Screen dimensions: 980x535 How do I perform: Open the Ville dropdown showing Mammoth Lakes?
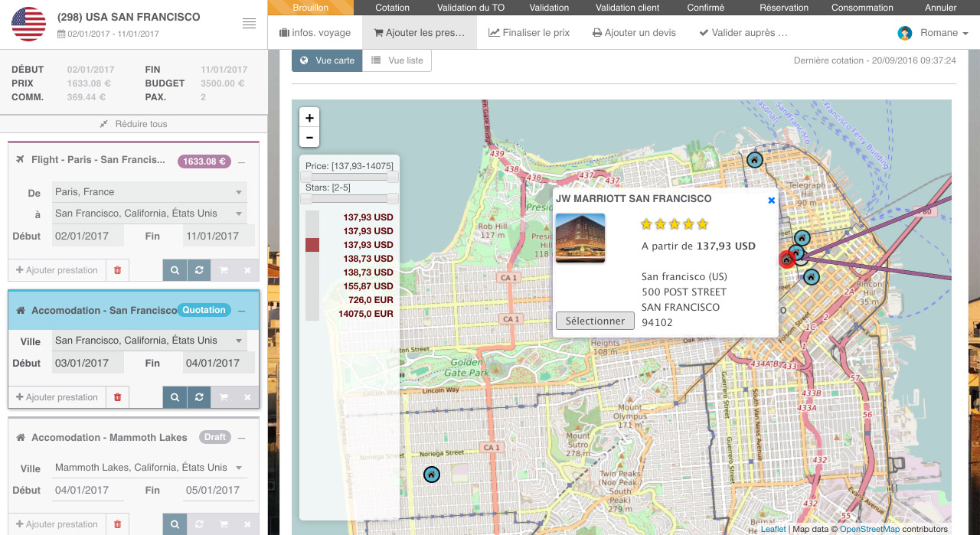tap(149, 468)
